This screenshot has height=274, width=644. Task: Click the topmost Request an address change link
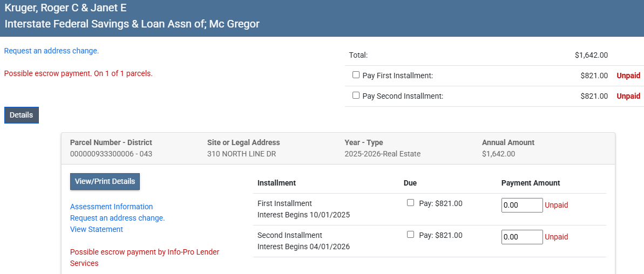[51, 51]
